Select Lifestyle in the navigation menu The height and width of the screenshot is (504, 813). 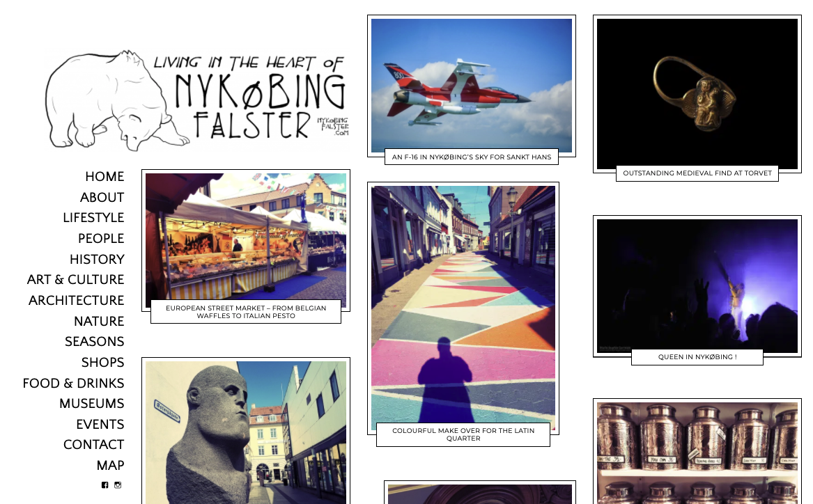tap(93, 218)
